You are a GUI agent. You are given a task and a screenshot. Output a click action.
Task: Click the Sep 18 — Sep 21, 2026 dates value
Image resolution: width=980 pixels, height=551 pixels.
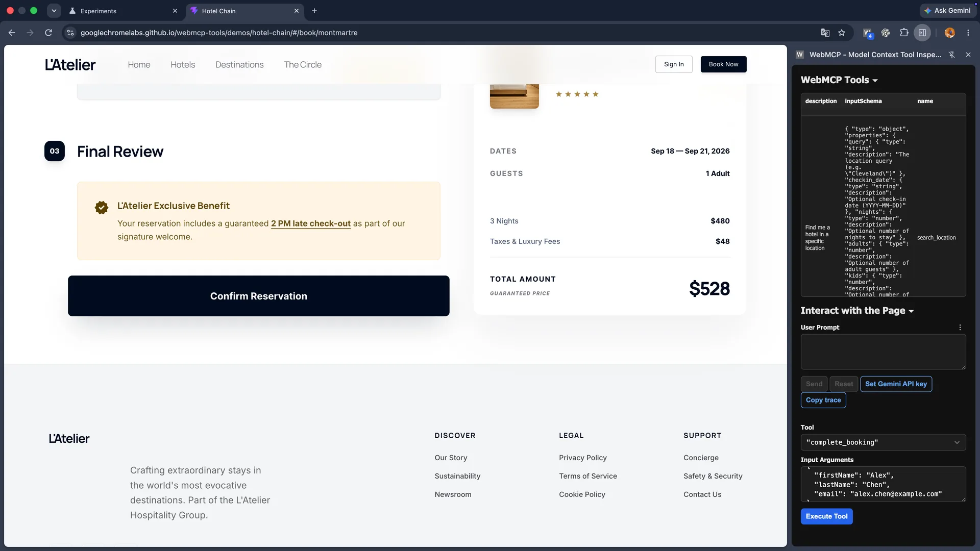click(x=690, y=151)
